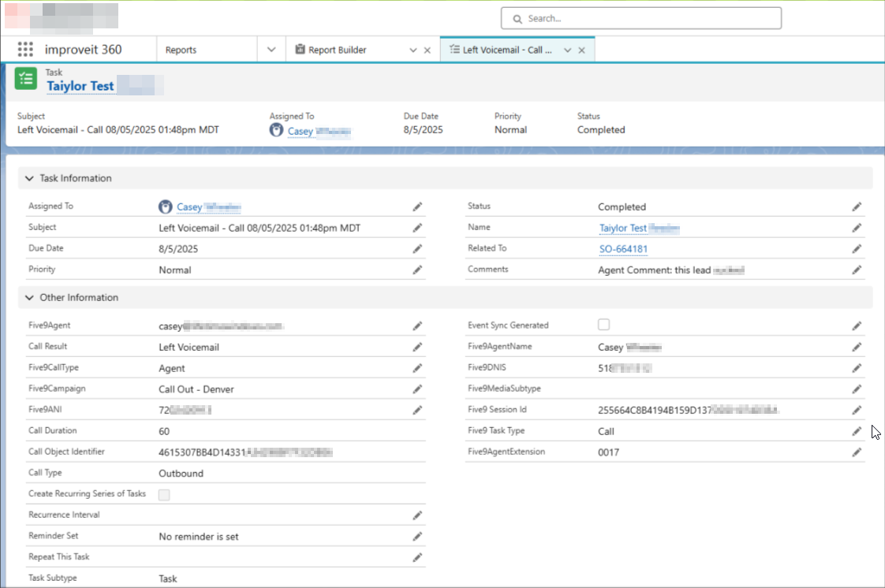Image resolution: width=885 pixels, height=588 pixels.
Task: Open the Report Builder tab dropdown
Action: pos(413,50)
